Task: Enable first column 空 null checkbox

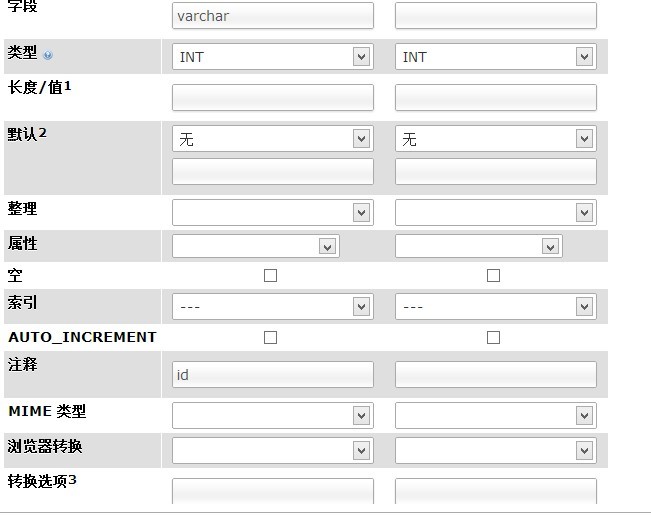Action: coord(270,276)
